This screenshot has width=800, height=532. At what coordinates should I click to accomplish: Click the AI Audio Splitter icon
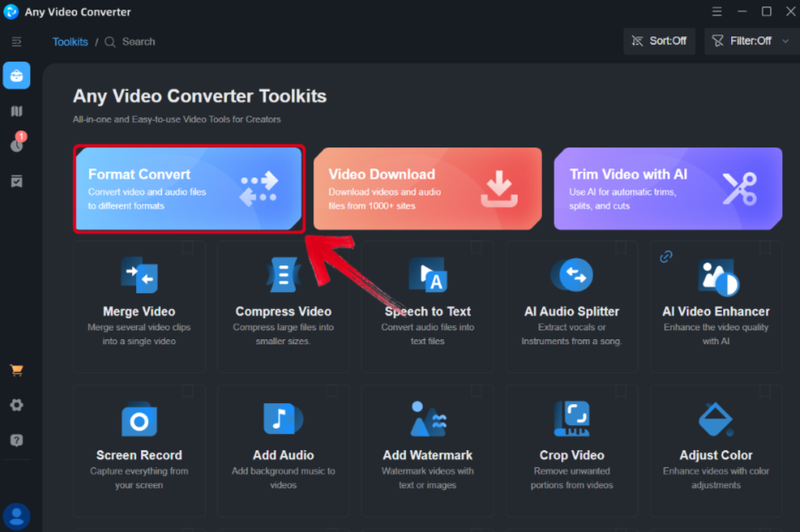(572, 275)
